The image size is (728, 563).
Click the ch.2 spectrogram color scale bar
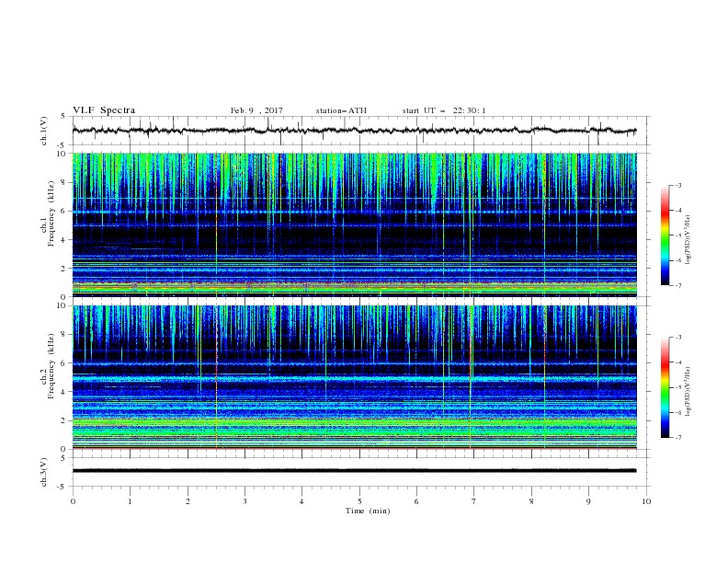pos(665,387)
